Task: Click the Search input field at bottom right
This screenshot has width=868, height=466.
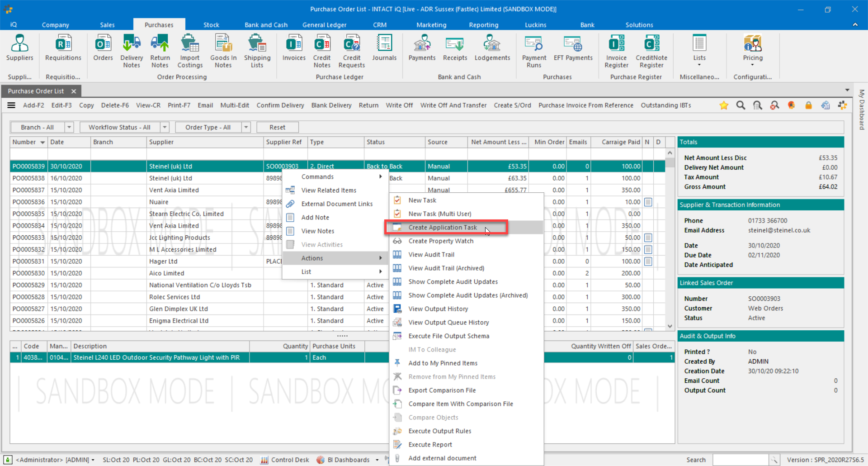Action: (741, 460)
